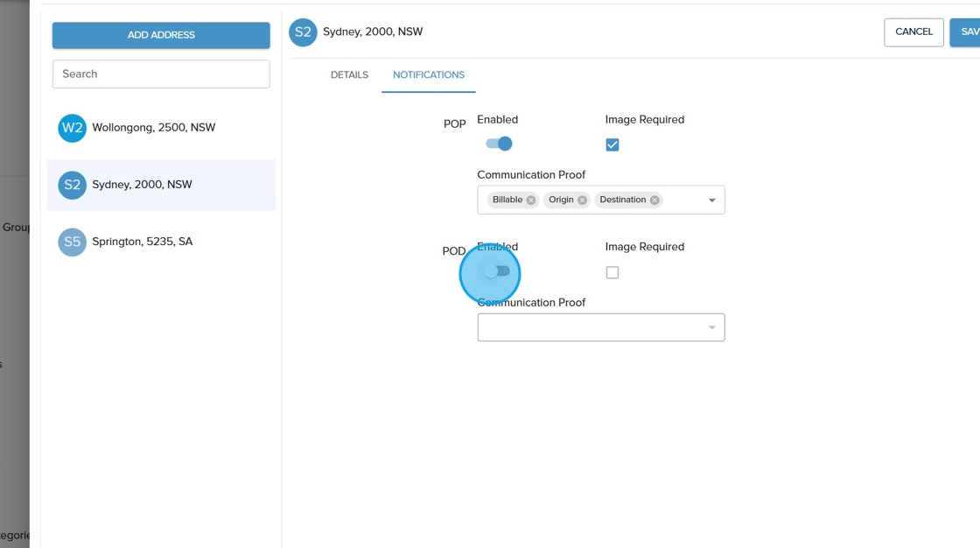The width and height of the screenshot is (980, 548).
Task: Click the W2 Wollongong avatar icon
Action: coord(72,128)
